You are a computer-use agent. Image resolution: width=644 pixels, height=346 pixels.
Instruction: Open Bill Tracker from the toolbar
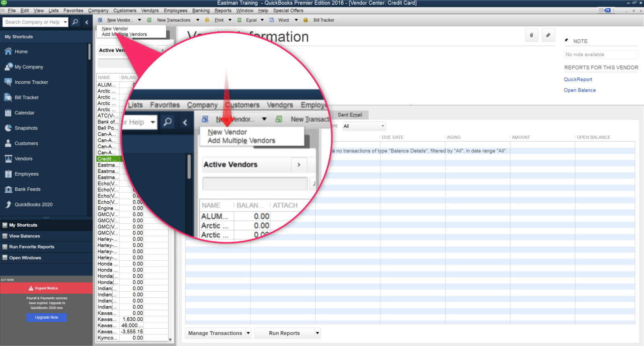(x=324, y=20)
